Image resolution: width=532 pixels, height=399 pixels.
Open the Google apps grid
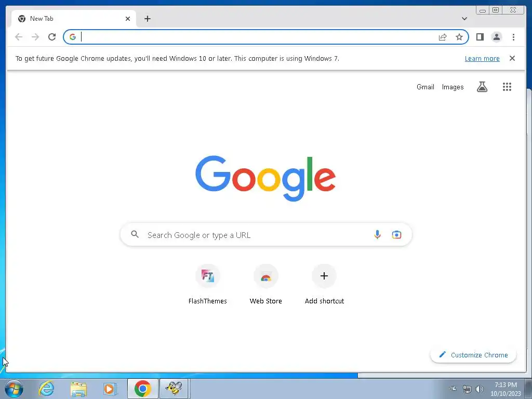507,87
